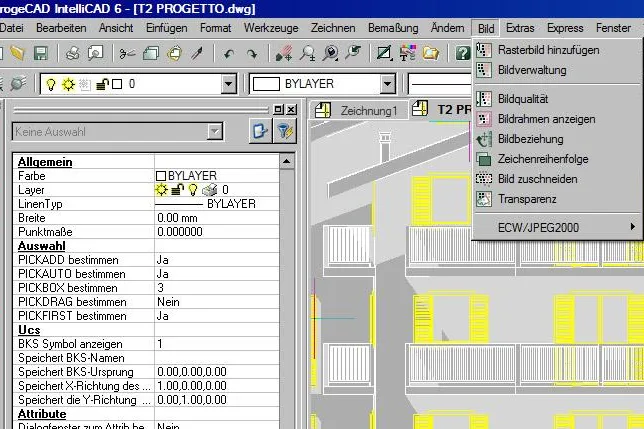The image size is (644, 429).
Task: Click the Save floppy disk icon
Action: pos(41,53)
